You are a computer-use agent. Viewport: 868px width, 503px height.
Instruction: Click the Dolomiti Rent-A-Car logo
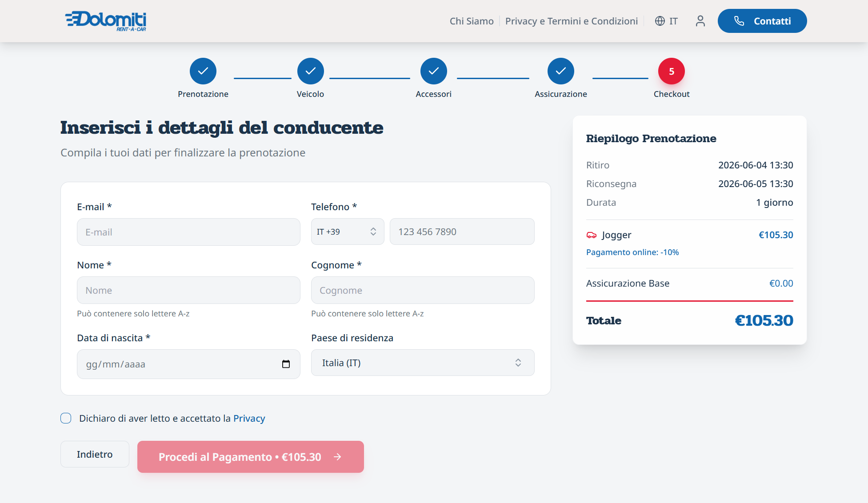click(106, 21)
